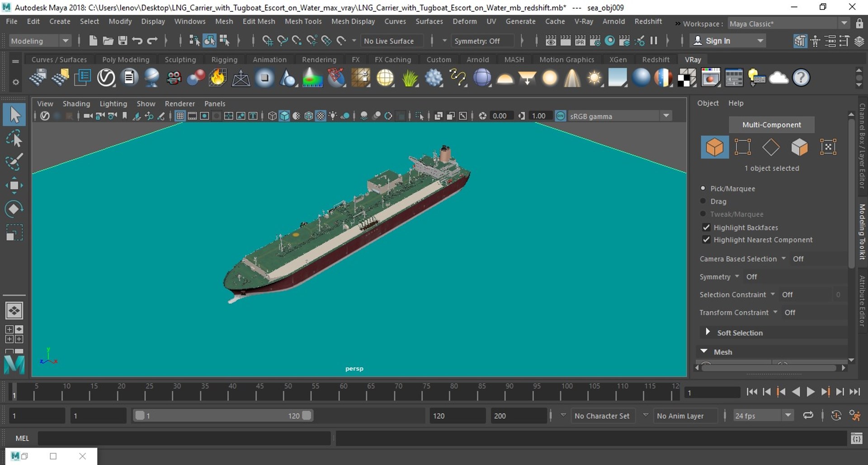Click the V-Ray sun light shelf icon

(x=594, y=78)
